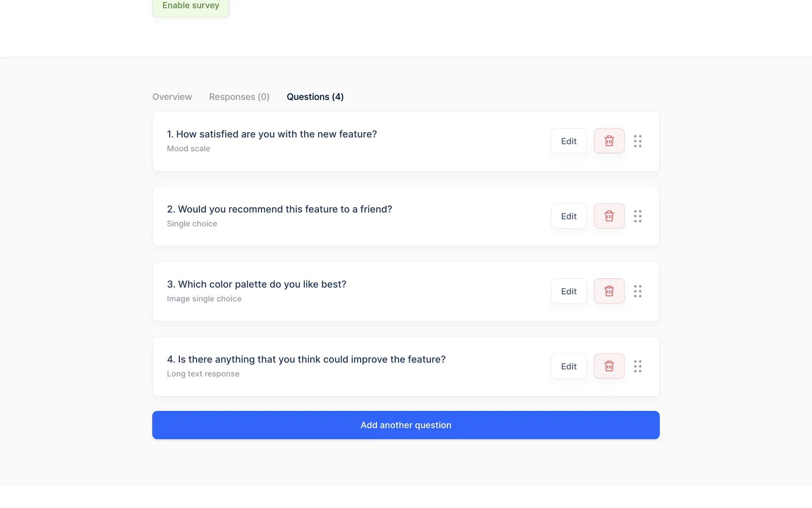Click drag handle for question 1
812x508 pixels.
point(638,141)
